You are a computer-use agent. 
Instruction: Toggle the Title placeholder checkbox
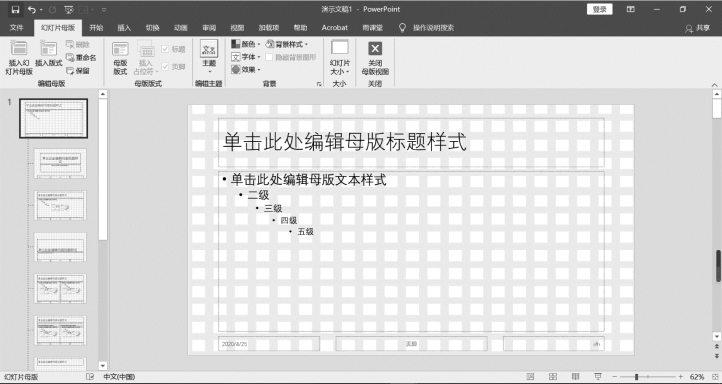[x=165, y=49]
